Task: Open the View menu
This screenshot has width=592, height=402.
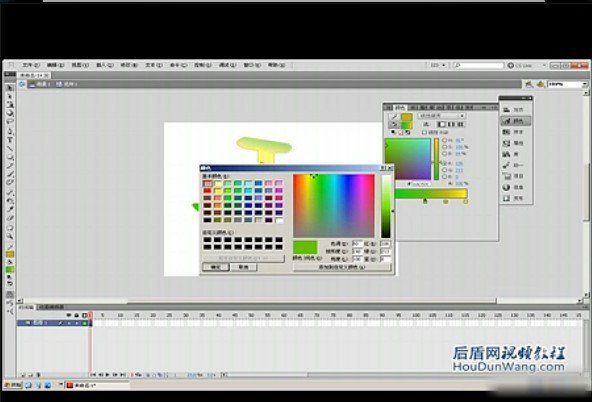Action: 80,65
